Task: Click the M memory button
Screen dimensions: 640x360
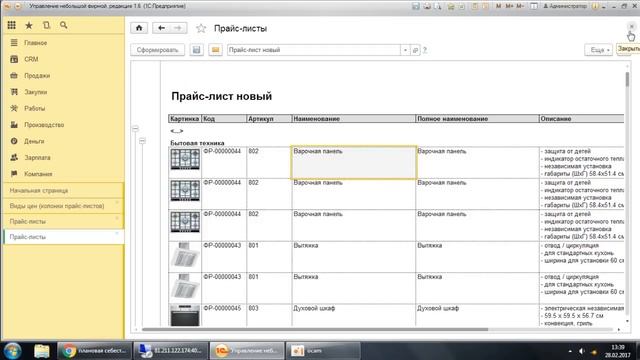Action: (x=498, y=6)
